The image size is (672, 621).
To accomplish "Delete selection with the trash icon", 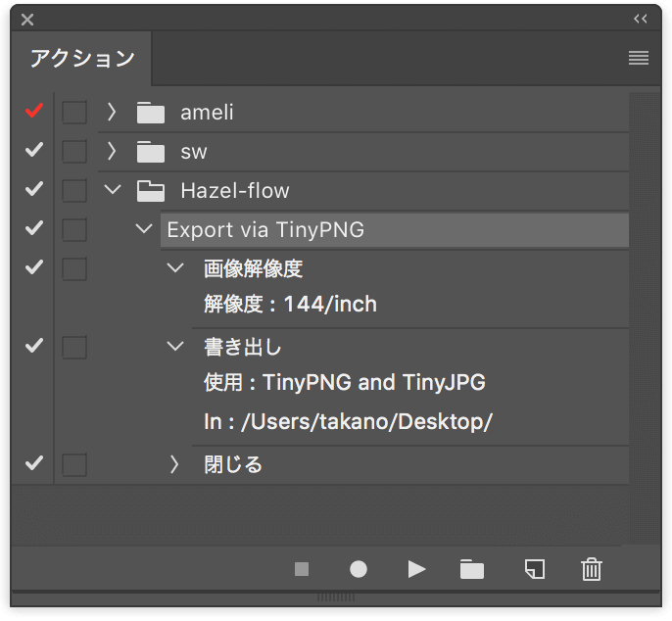I will click(592, 569).
